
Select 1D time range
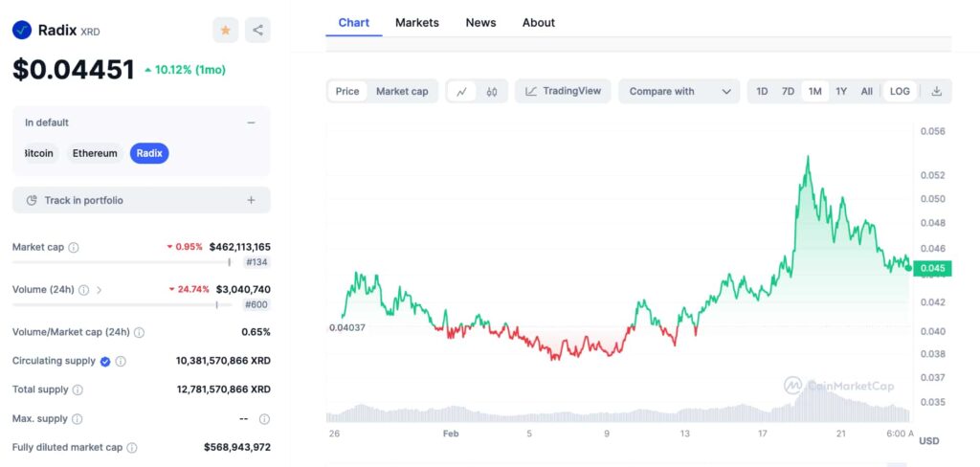coord(762,91)
